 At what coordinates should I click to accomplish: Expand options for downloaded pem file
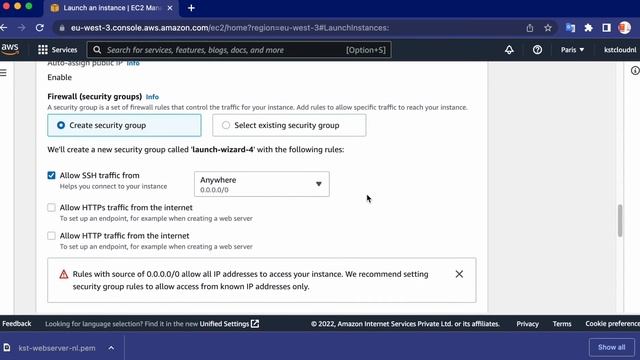pos(111,348)
